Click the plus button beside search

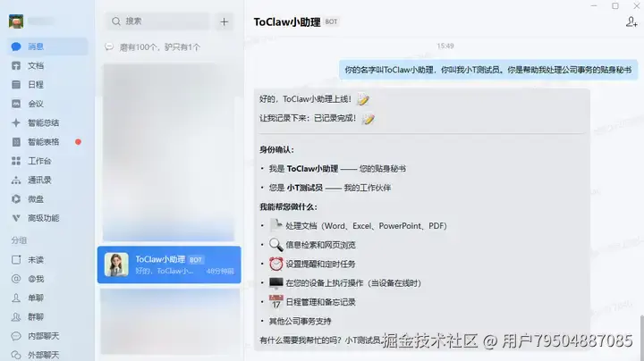[225, 21]
